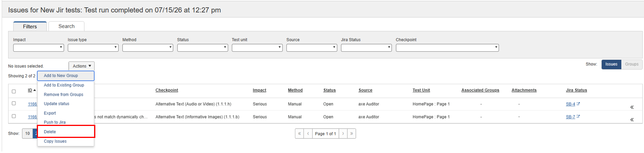Choose Update status action
This screenshot has height=153, width=644.
66,104
